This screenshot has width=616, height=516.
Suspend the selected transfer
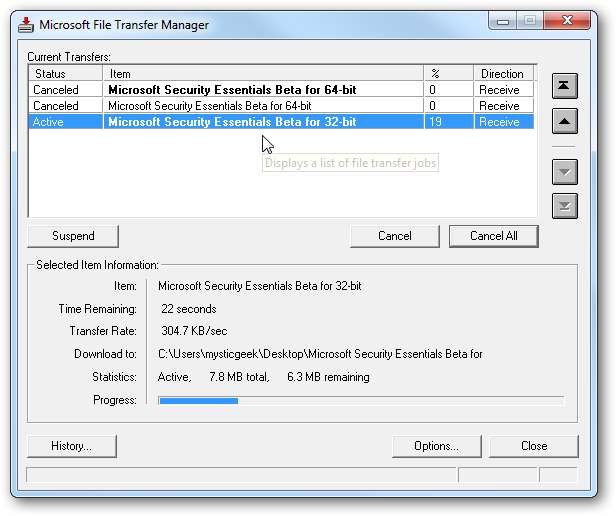[x=73, y=236]
